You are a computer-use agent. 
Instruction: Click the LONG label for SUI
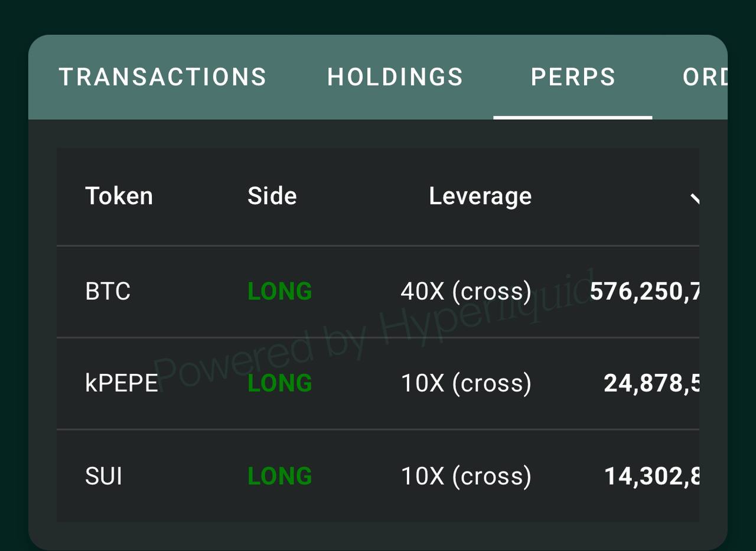pyautogui.click(x=279, y=476)
